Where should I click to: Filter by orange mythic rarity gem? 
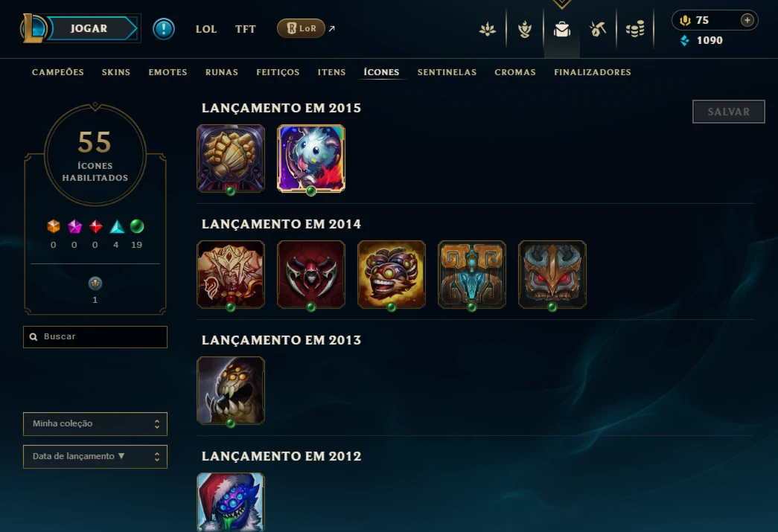pyautogui.click(x=54, y=227)
